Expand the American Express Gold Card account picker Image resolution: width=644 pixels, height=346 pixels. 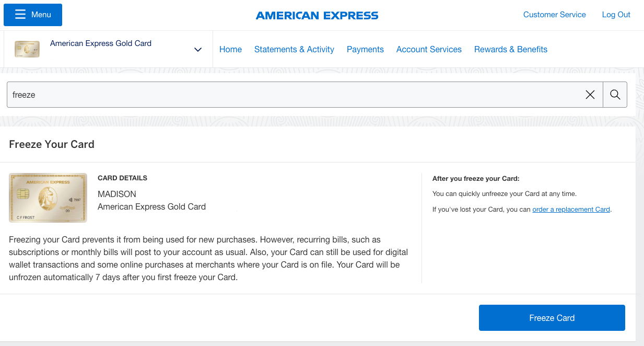[100, 43]
